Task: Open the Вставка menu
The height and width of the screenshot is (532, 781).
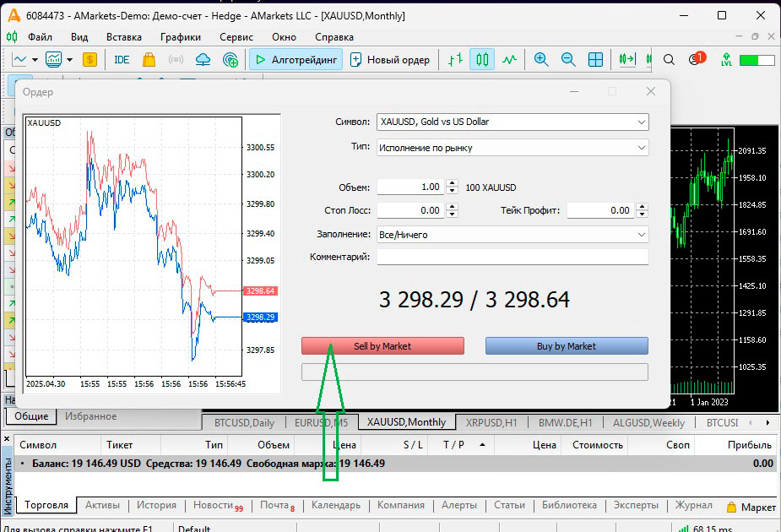Action: tap(123, 37)
